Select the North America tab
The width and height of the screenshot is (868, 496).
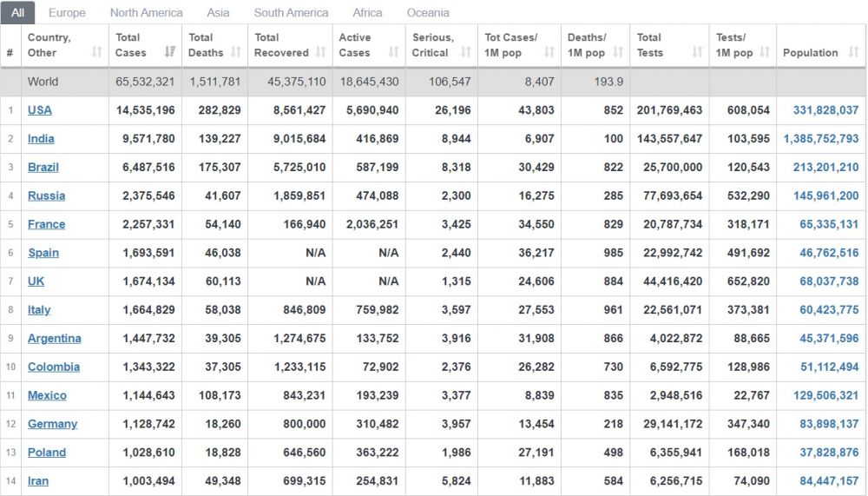[x=146, y=13]
